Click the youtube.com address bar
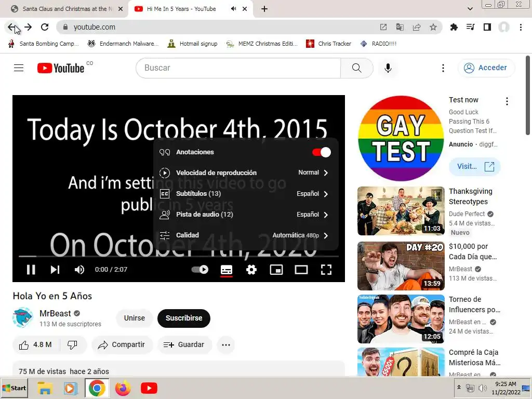This screenshot has width=532, height=399. [x=217, y=27]
